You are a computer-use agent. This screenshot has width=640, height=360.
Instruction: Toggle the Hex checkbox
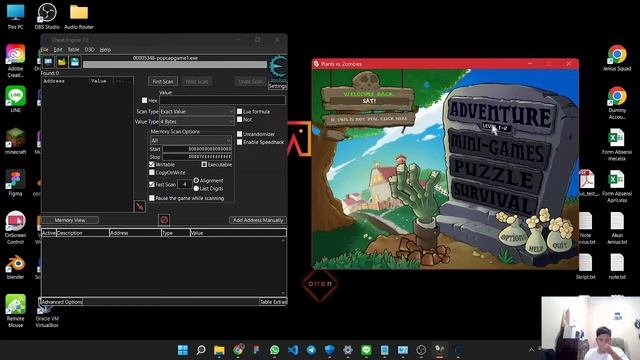click(144, 100)
